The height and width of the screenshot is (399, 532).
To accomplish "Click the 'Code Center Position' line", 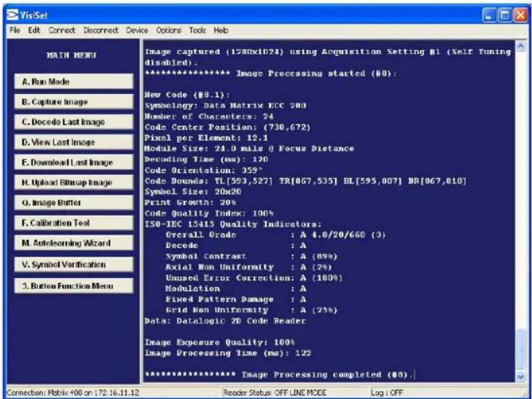I will [x=227, y=127].
